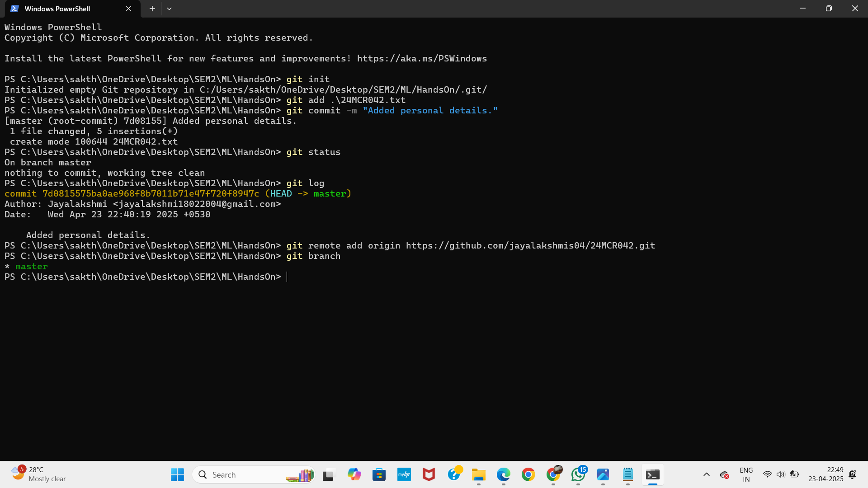Viewport: 868px width, 488px height.
Task: Click 'Date: Wed Apr 23 22:40:19 2025' line
Action: click(107, 214)
